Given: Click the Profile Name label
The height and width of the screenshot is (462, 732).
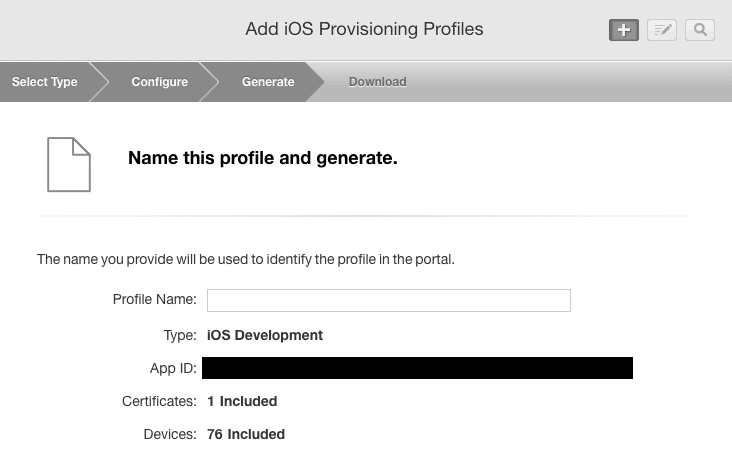Looking at the screenshot, I should click(154, 299).
